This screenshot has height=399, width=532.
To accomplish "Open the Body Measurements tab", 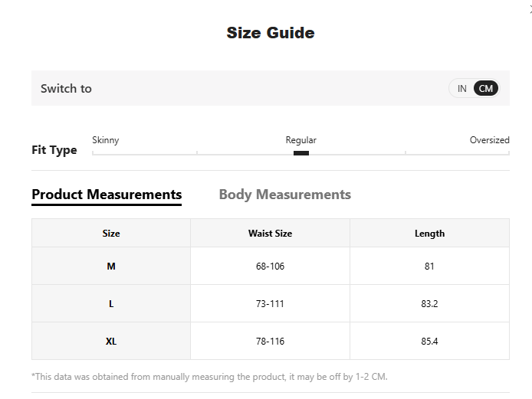I will 284,195.
